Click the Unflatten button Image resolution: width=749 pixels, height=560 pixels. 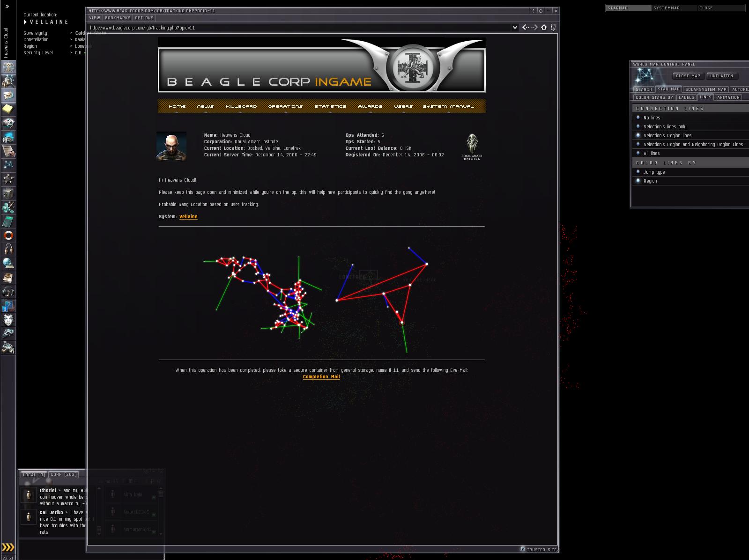click(721, 76)
